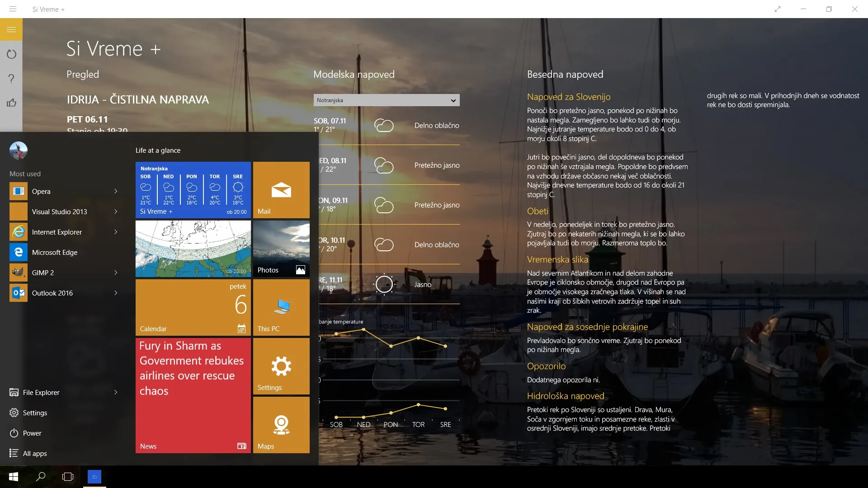Click the Most used heading
Image resolution: width=868 pixels, height=488 pixels.
(x=25, y=174)
